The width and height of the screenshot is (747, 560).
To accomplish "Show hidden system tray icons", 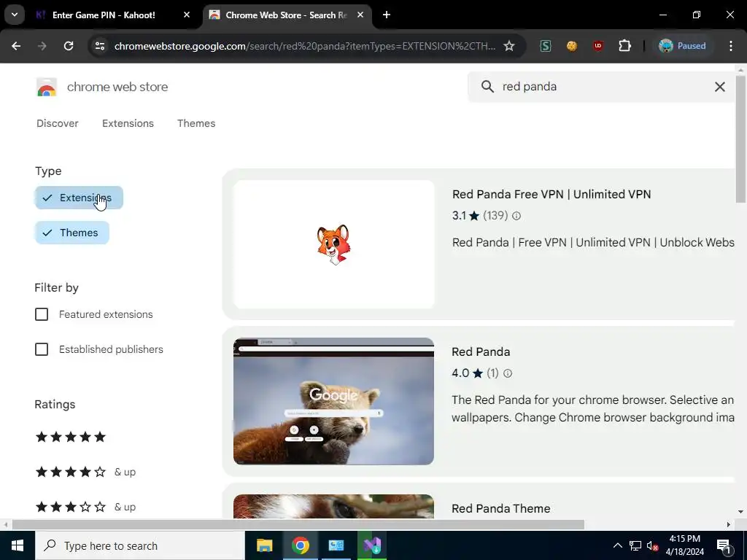I will coord(617,545).
